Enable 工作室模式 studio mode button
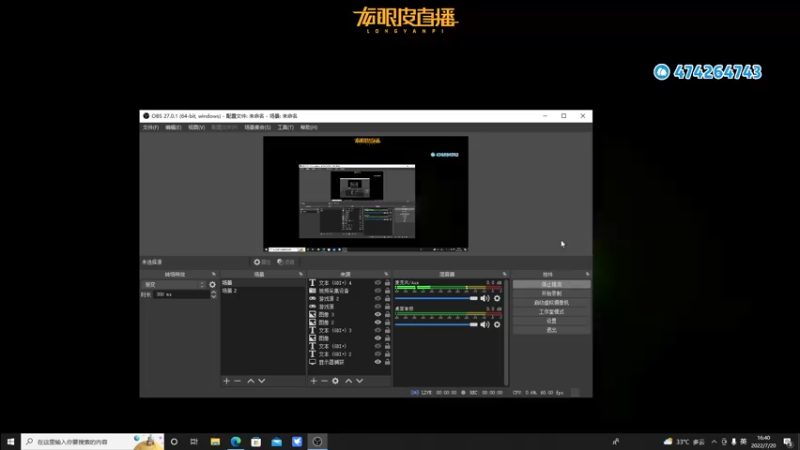This screenshot has height=450, width=800. point(552,312)
